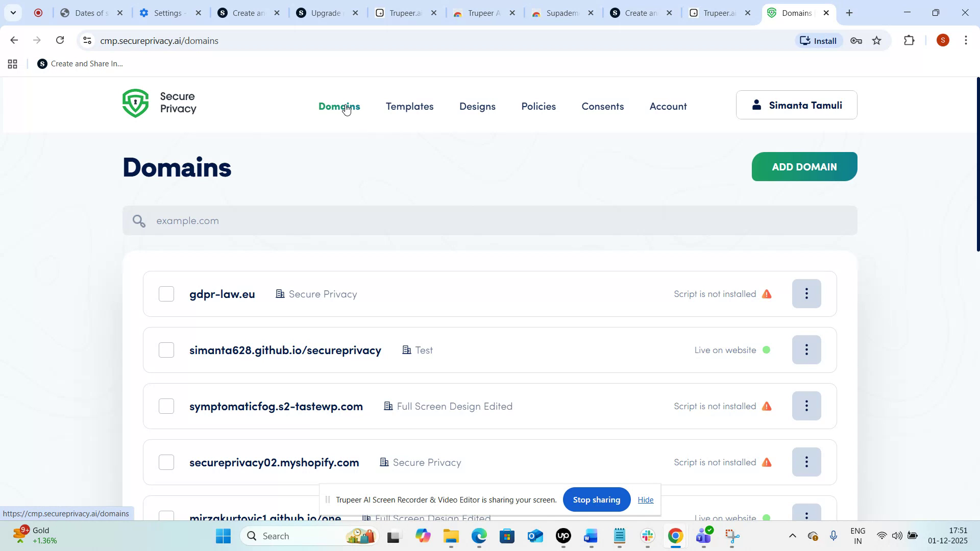
Task: Click the user profile icon for Simanta Tamuli
Action: click(757, 104)
